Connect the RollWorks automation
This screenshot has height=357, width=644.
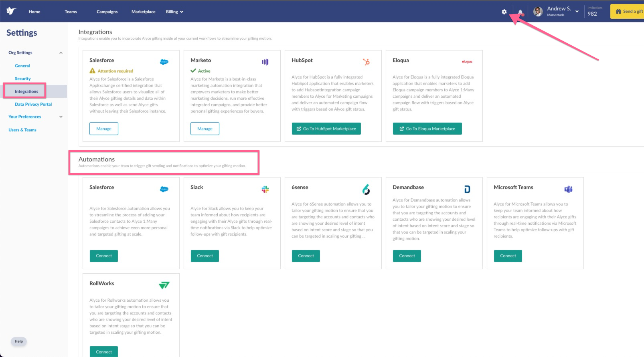point(104,351)
